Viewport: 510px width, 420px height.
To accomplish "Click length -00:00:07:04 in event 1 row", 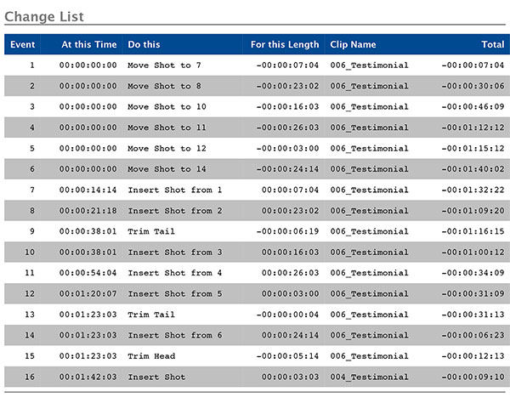I will tap(287, 65).
